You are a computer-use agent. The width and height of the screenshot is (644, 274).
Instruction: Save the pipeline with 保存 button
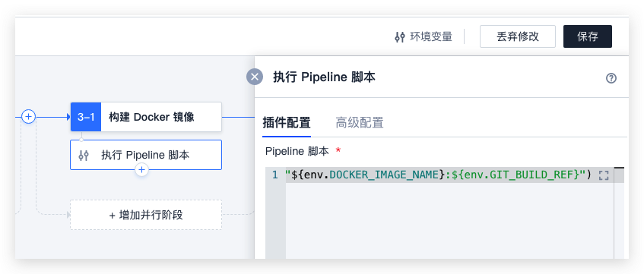click(587, 36)
